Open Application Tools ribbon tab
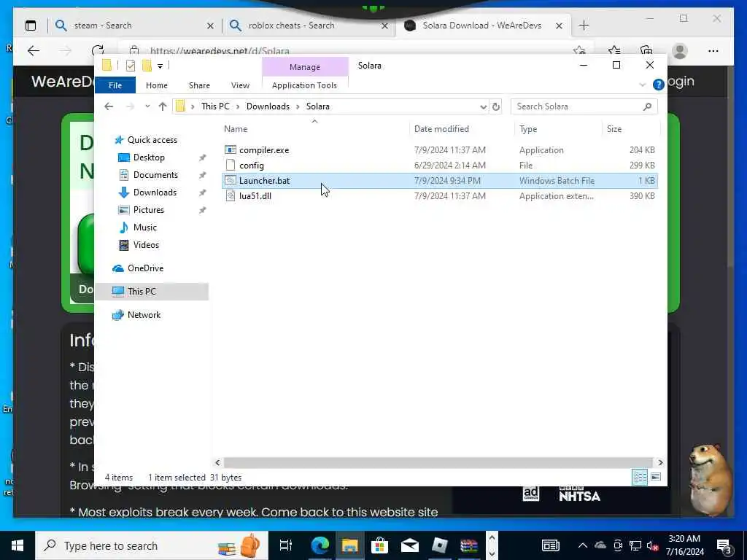747x560 pixels. (x=304, y=85)
